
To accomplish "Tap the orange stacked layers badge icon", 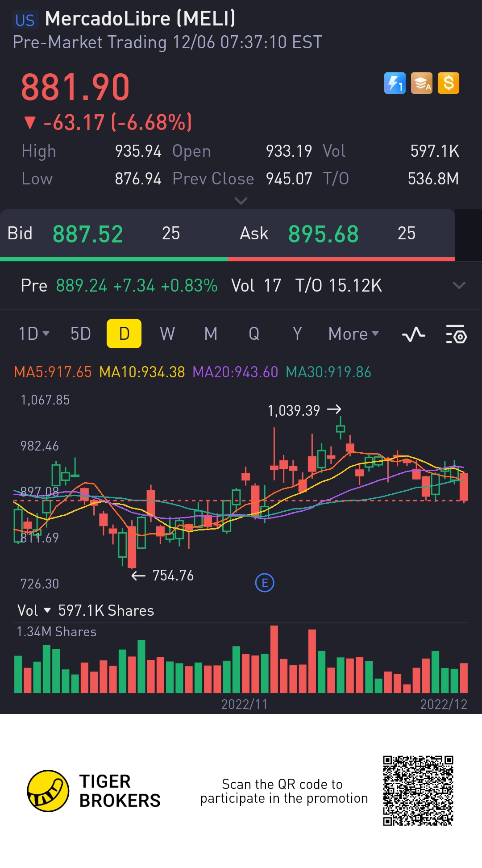I will 422,83.
